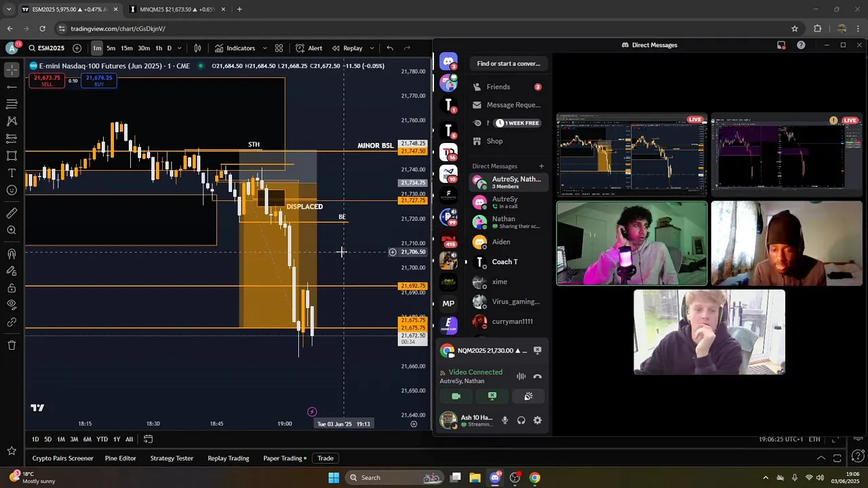868x488 pixels.
Task: Select the All date range
Action: (x=129, y=439)
